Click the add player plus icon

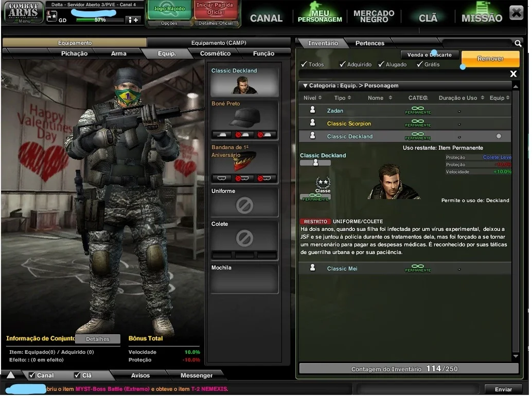pyautogui.click(x=133, y=20)
